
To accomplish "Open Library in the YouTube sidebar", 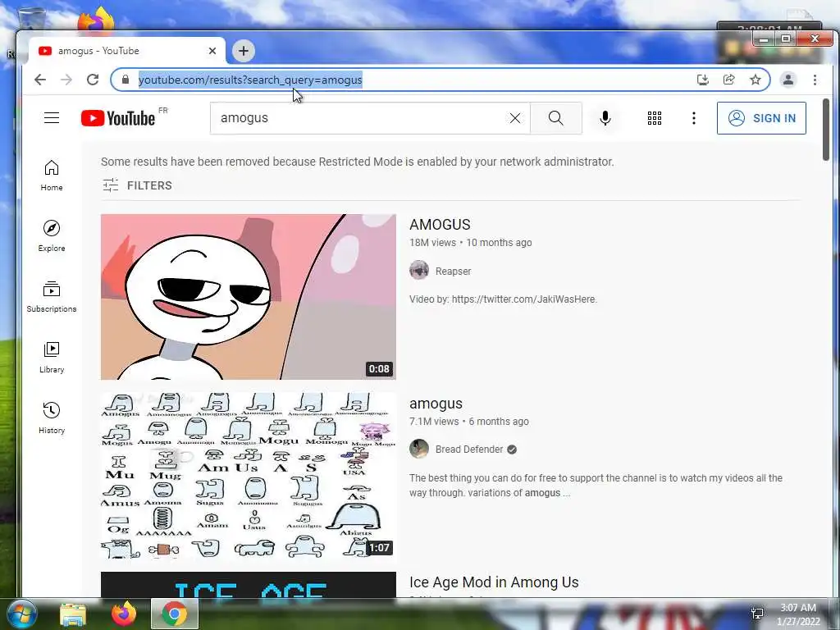I will click(x=52, y=358).
